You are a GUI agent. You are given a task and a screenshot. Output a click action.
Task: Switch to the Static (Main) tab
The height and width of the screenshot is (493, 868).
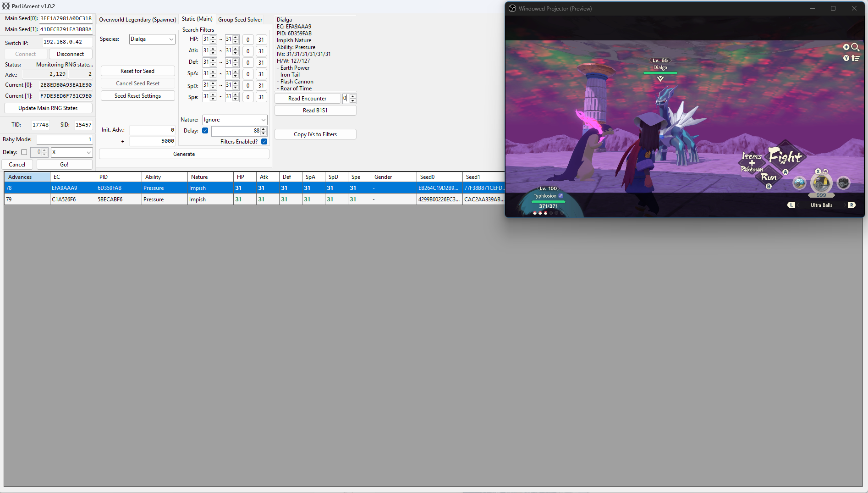197,19
